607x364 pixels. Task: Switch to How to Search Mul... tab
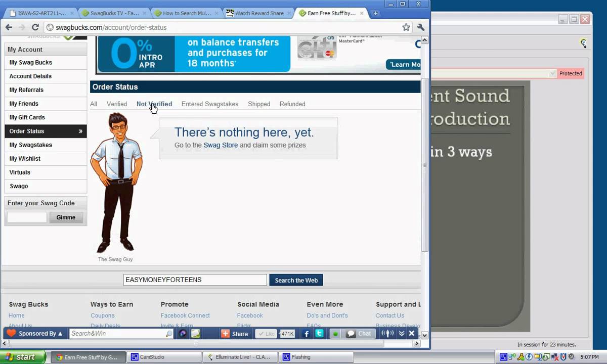click(187, 13)
